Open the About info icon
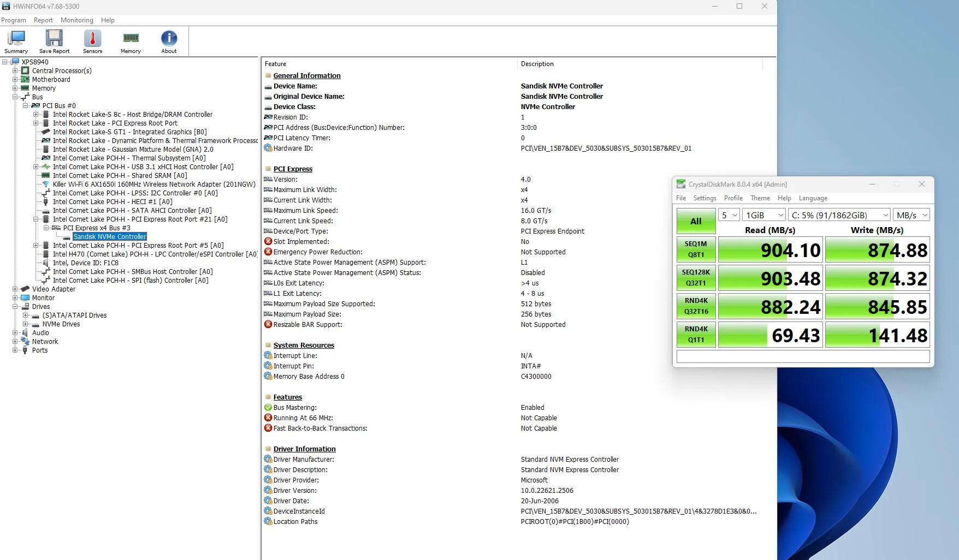959x560 pixels. click(x=169, y=38)
